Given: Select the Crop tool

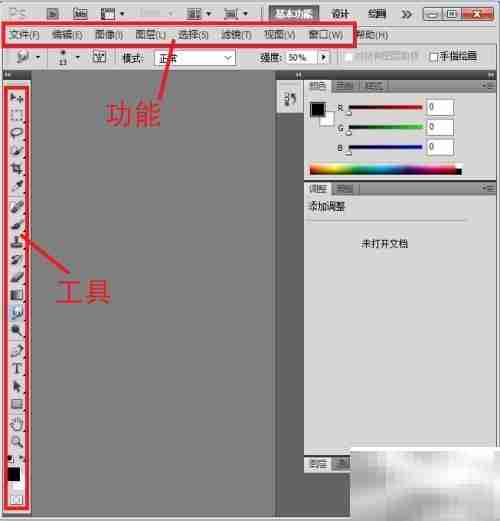Looking at the screenshot, I should pyautogui.click(x=17, y=169).
